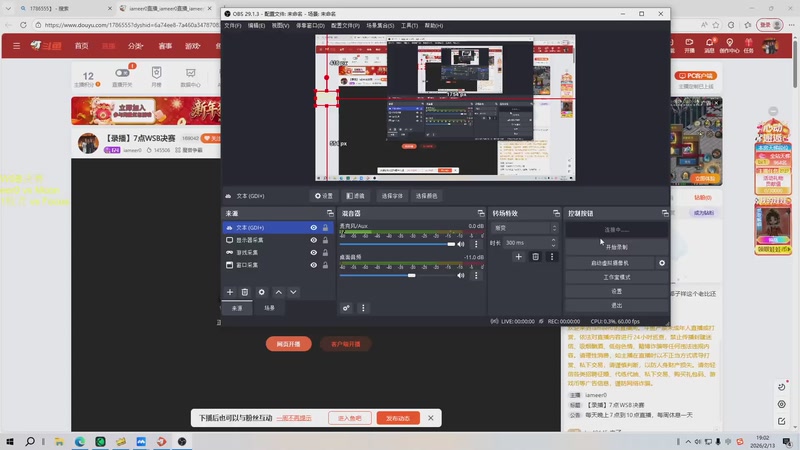Image resolution: width=800 pixels, height=450 pixels.
Task: Click 启动虚拟摄像机 button
Action: point(610,263)
